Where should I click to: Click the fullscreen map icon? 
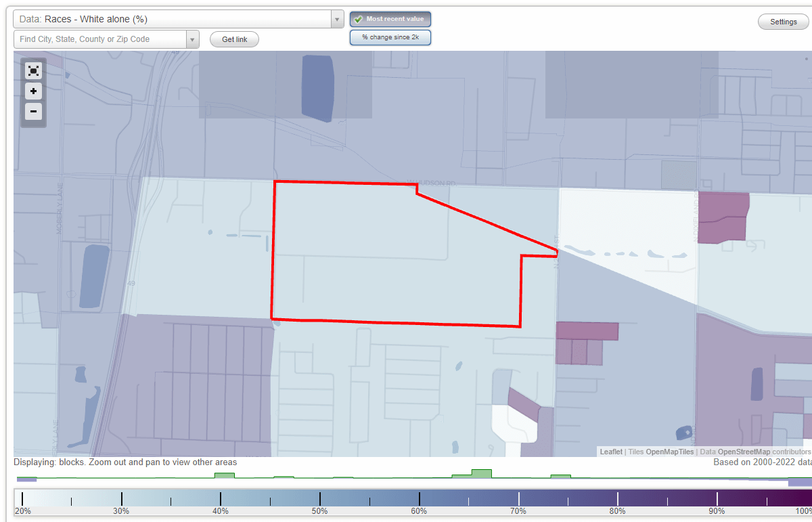[33, 70]
